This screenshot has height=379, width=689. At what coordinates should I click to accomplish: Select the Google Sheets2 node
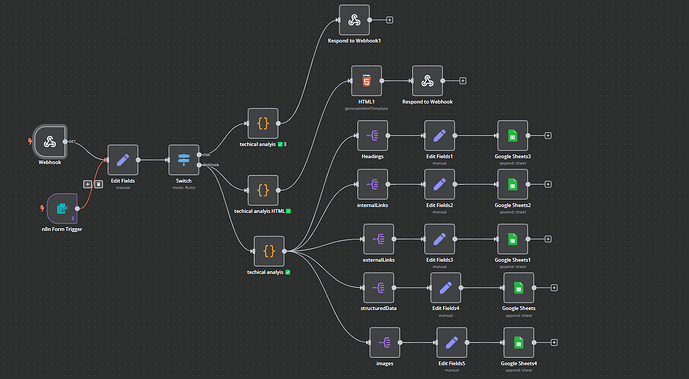click(x=512, y=184)
